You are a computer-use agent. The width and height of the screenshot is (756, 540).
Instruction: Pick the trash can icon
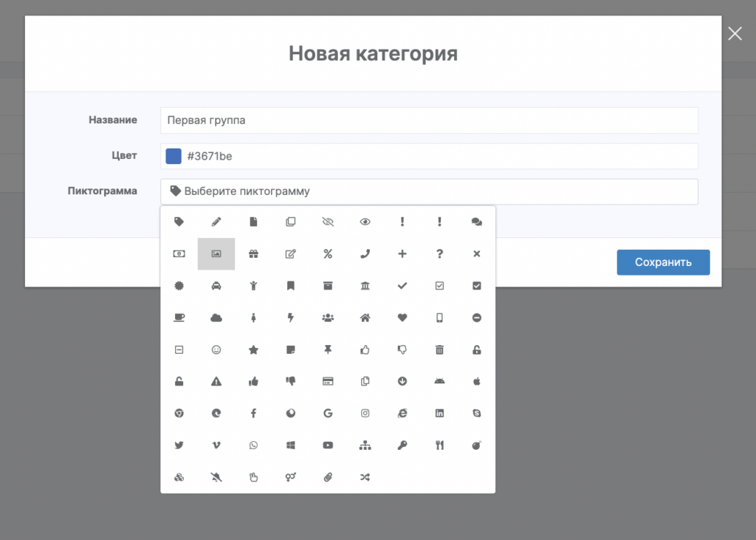[439, 350]
